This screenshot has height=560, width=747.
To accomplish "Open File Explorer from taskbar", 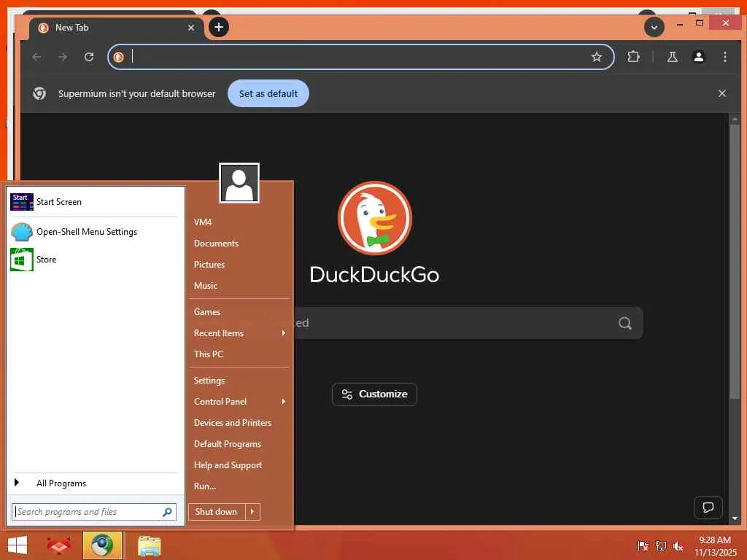I will (149, 545).
